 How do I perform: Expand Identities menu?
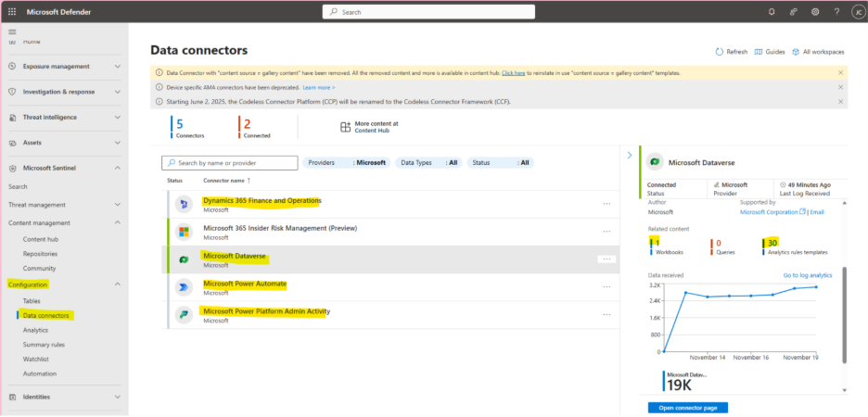(117, 398)
